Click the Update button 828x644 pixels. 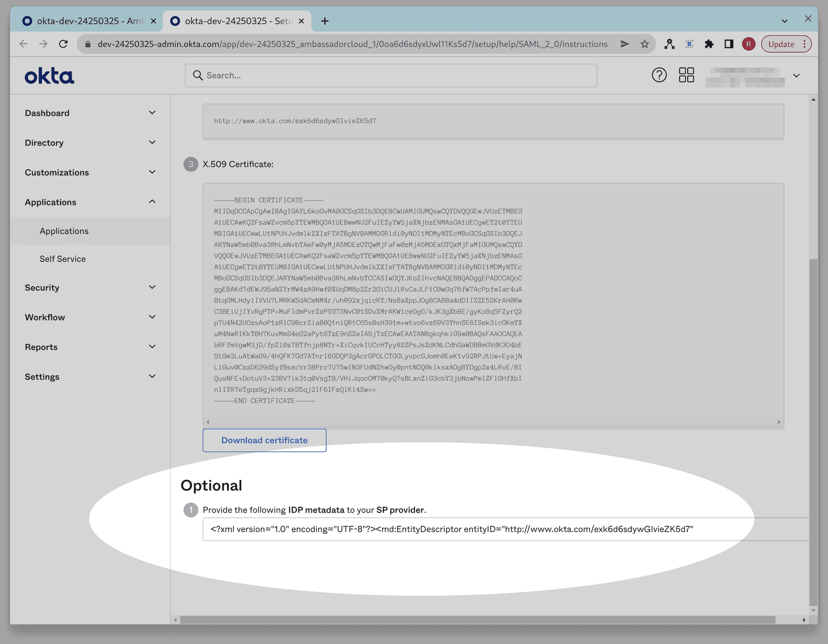click(x=781, y=44)
